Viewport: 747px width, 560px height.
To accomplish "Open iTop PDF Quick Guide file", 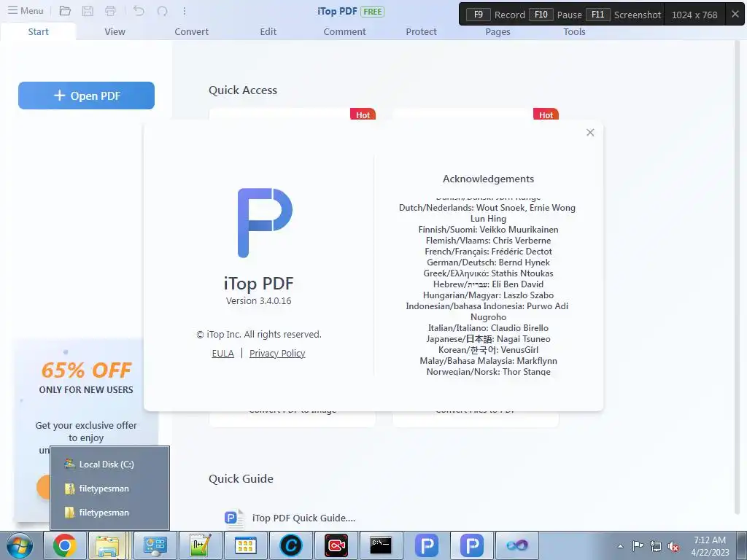I will tap(304, 518).
